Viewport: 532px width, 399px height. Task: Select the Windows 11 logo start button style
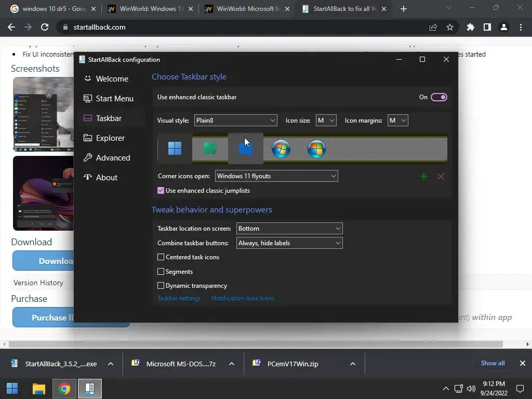(x=175, y=149)
